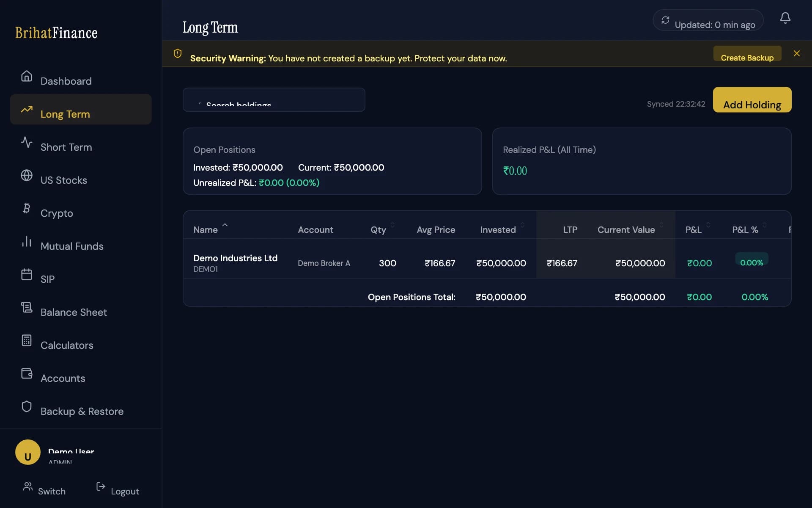Sort table by P&L % column
Viewport: 812px width, 508px height.
click(x=749, y=229)
